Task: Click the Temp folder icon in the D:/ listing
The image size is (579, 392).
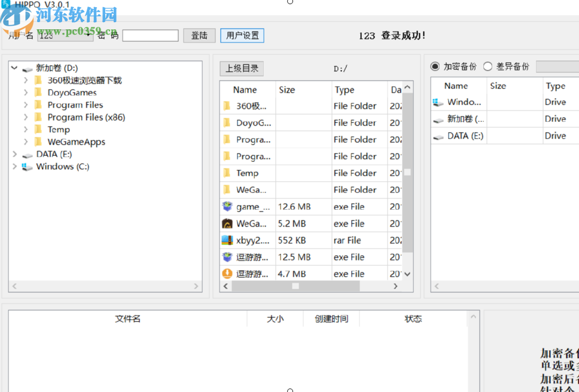Action: (x=226, y=173)
